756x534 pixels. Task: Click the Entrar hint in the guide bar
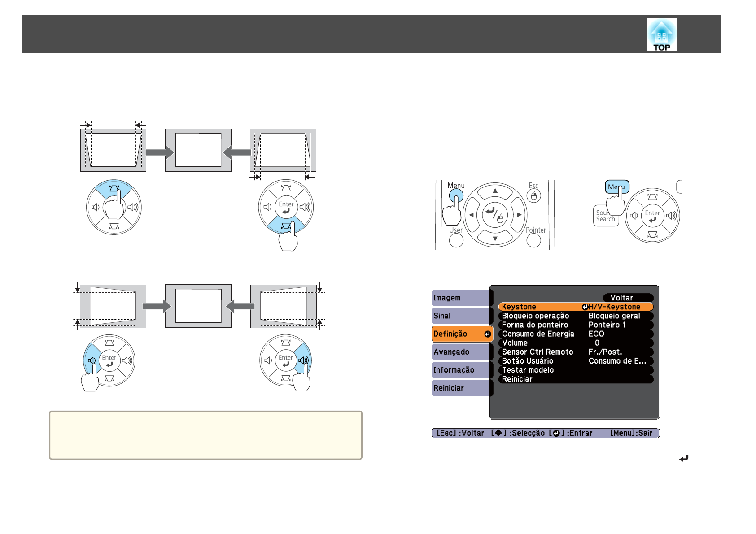click(x=571, y=433)
